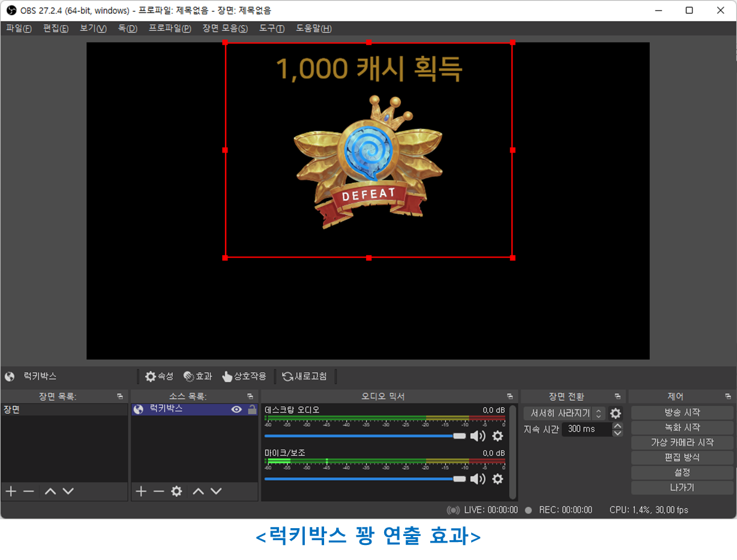Image resolution: width=737 pixels, height=560 pixels.
Task: Add a new scene with the plus icon
Action: (x=11, y=491)
